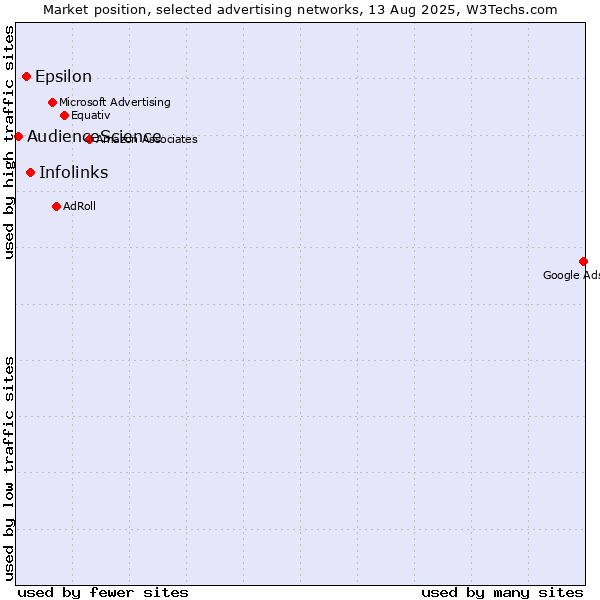Click the Equativ label text
The height and width of the screenshot is (600, 600).
pyautogui.click(x=91, y=115)
